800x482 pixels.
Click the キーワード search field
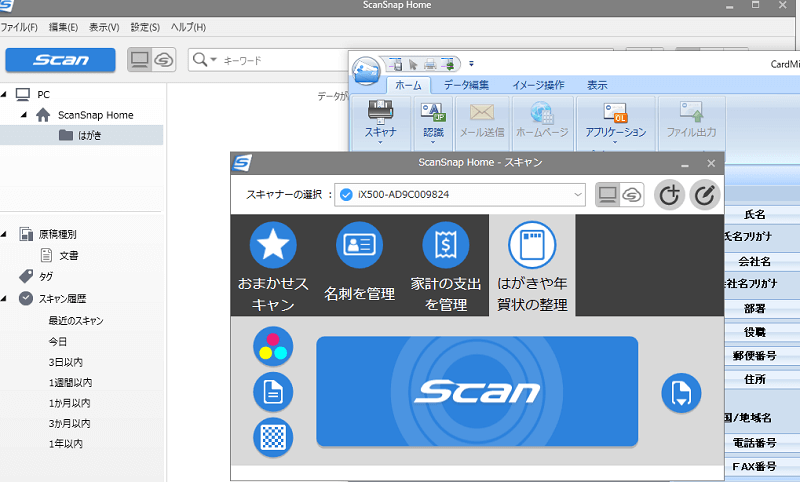point(286,60)
